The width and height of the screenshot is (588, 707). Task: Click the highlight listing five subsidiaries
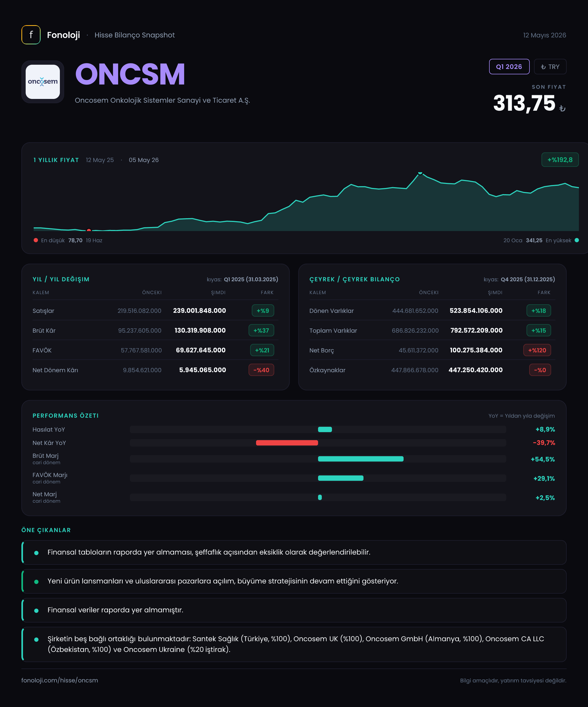coord(294,644)
